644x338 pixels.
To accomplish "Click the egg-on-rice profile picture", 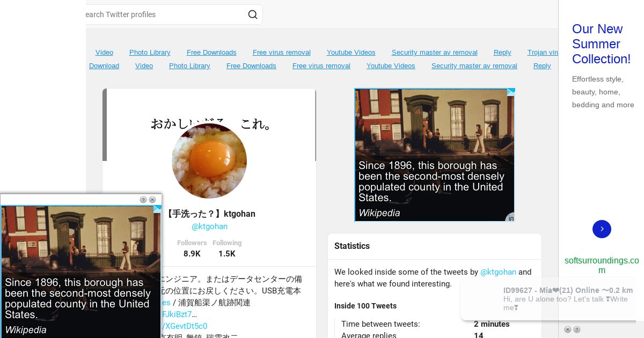I will point(209,161).
